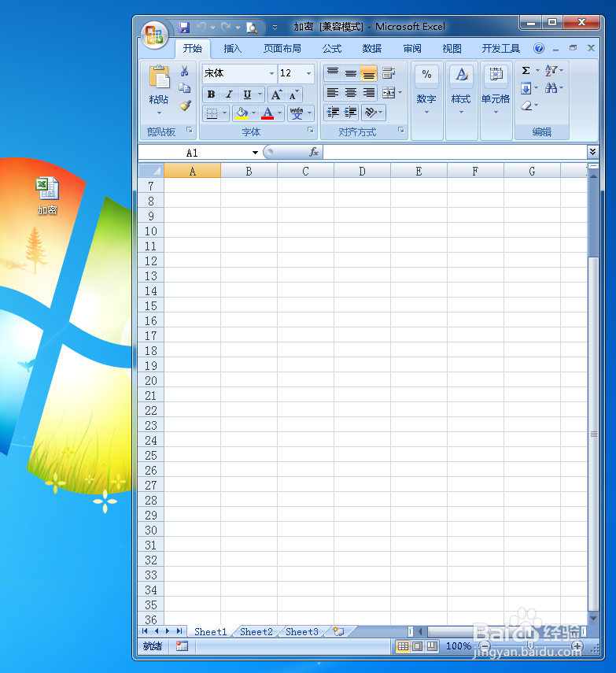Viewport: 616px width, 673px height.
Task: Apply the red font color
Action: (267, 113)
